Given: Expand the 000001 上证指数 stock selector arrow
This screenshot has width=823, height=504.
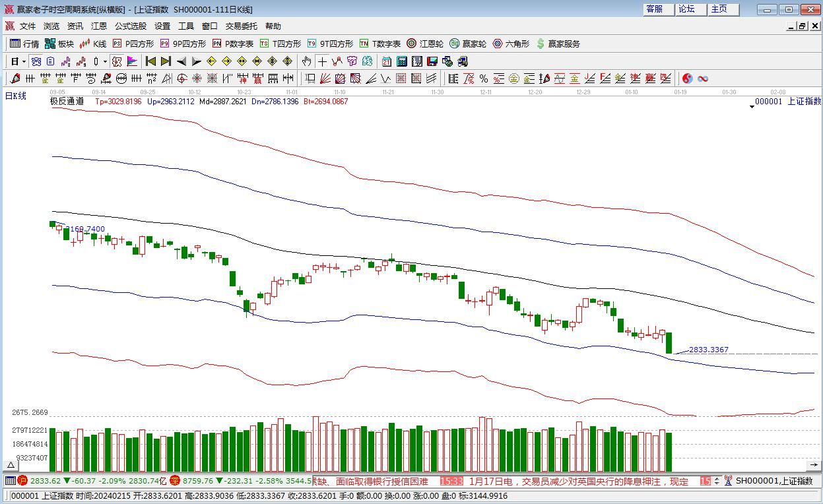Looking at the screenshot, I should pos(752,106).
